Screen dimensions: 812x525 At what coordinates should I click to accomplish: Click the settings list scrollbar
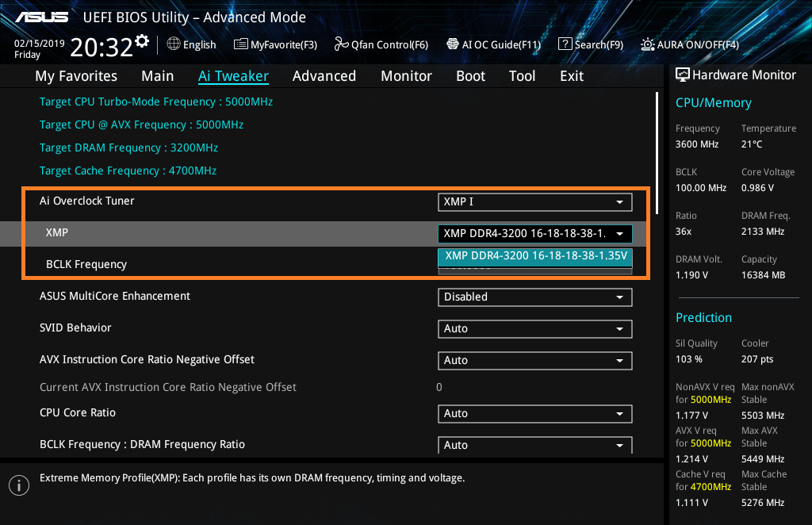[x=657, y=153]
